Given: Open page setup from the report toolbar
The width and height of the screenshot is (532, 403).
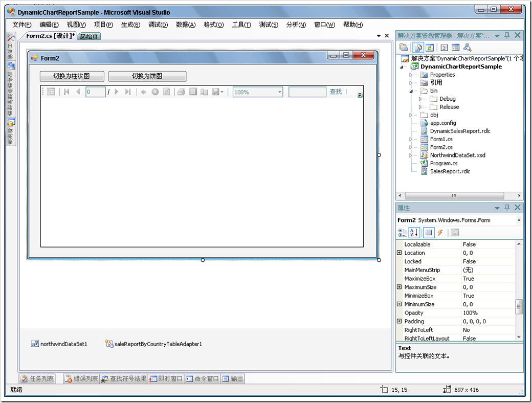Looking at the screenshot, I should (204, 92).
